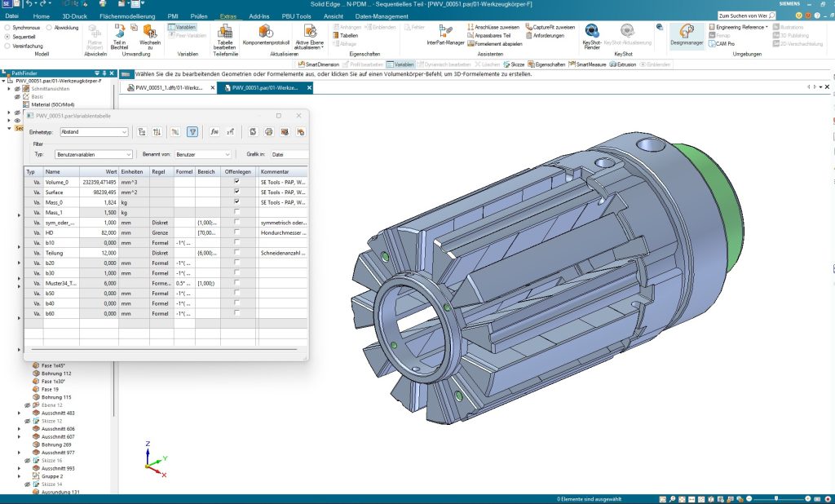Choose Skizze in the command bar

[x=514, y=64]
